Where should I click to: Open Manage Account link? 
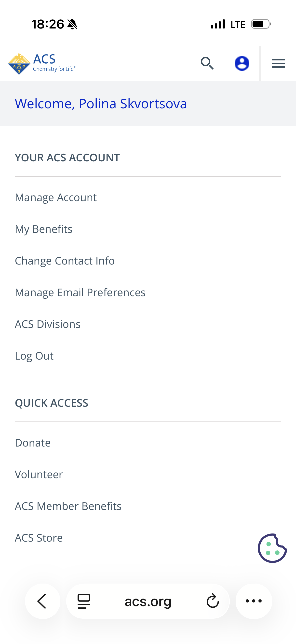[56, 197]
